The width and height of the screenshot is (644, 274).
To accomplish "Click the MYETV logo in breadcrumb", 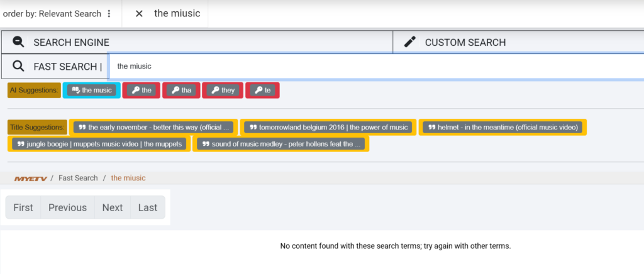I will [x=28, y=178].
